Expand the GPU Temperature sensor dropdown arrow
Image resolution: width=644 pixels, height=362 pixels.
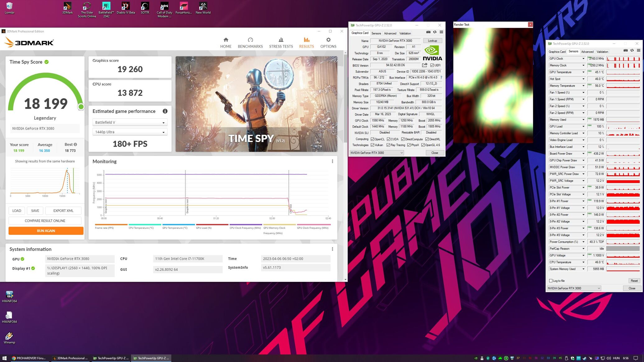(583, 72)
